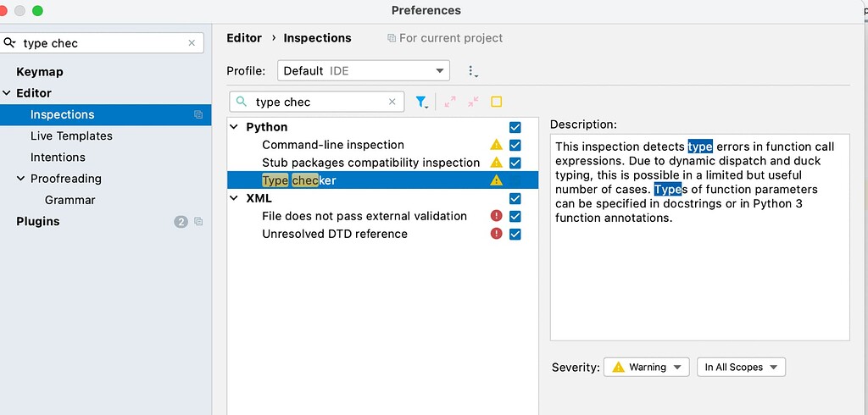Click the For current project label
The width and height of the screenshot is (868, 415).
pyautogui.click(x=451, y=38)
